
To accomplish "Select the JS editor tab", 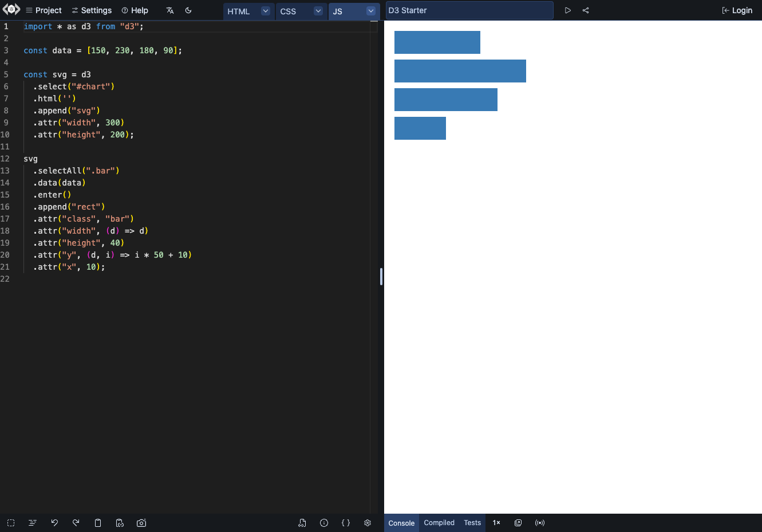I will 338,11.
